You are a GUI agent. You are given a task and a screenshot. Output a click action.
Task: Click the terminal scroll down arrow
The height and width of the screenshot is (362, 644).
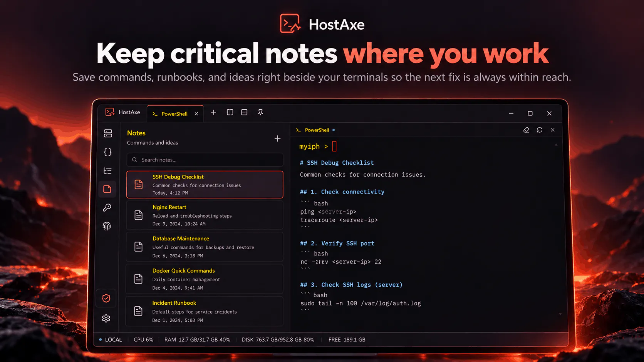tap(560, 314)
